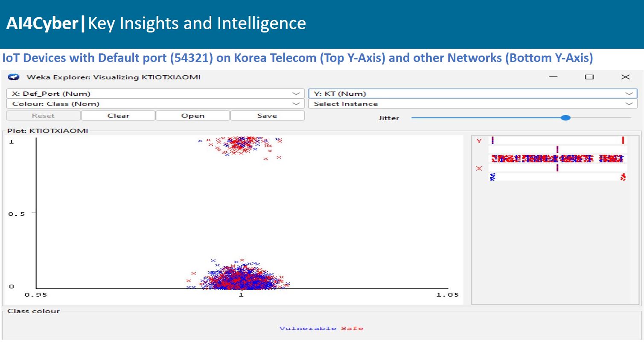Click the Clear button
Image resolution: width=644 pixels, height=344 pixels.
pyautogui.click(x=118, y=116)
